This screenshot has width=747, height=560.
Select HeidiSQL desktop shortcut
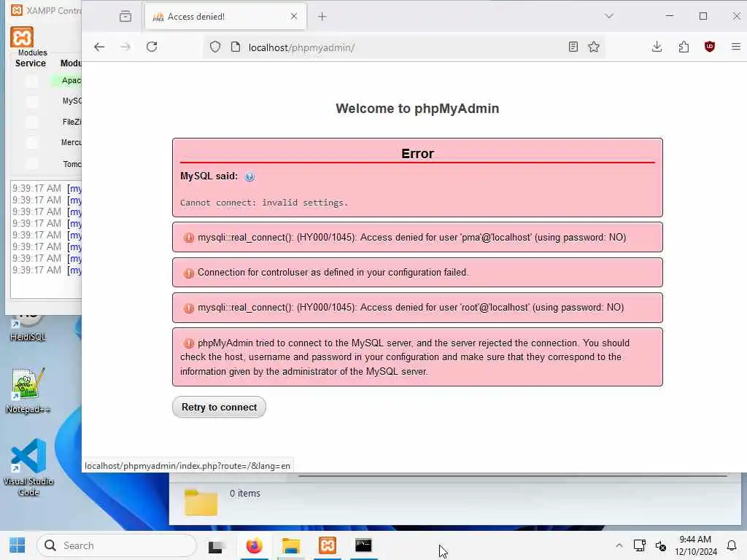28,327
